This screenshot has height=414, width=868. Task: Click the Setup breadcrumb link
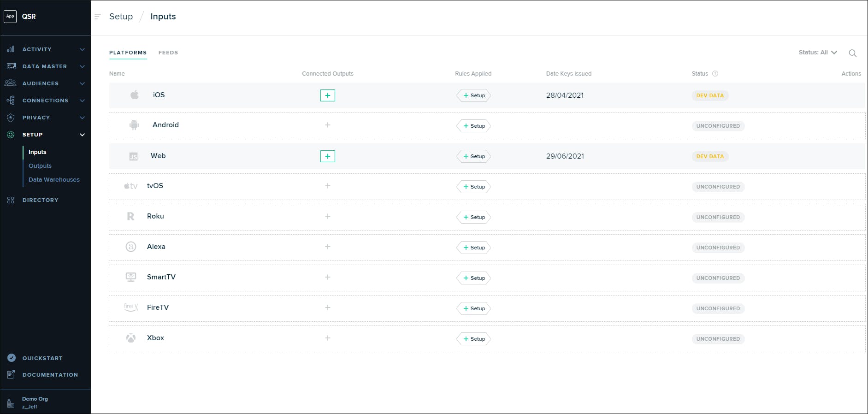point(121,17)
